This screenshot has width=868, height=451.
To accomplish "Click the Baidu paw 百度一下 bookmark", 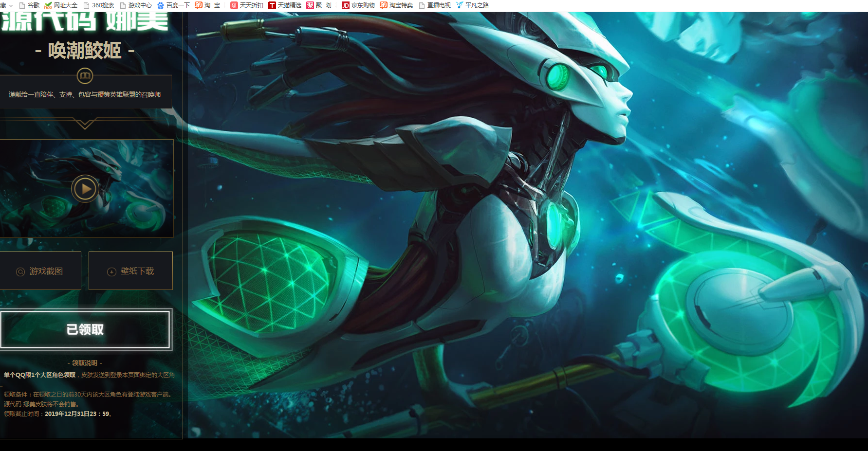I will click(161, 5).
